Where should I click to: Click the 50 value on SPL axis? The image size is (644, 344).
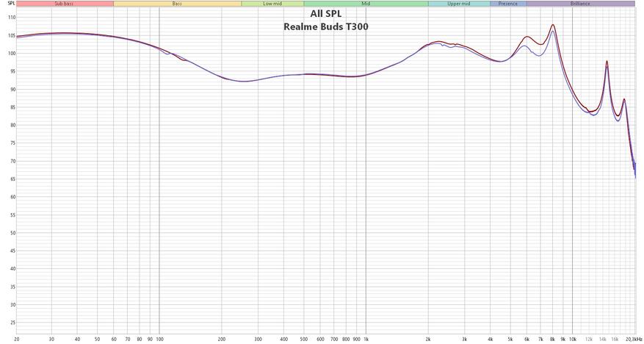tap(12, 233)
